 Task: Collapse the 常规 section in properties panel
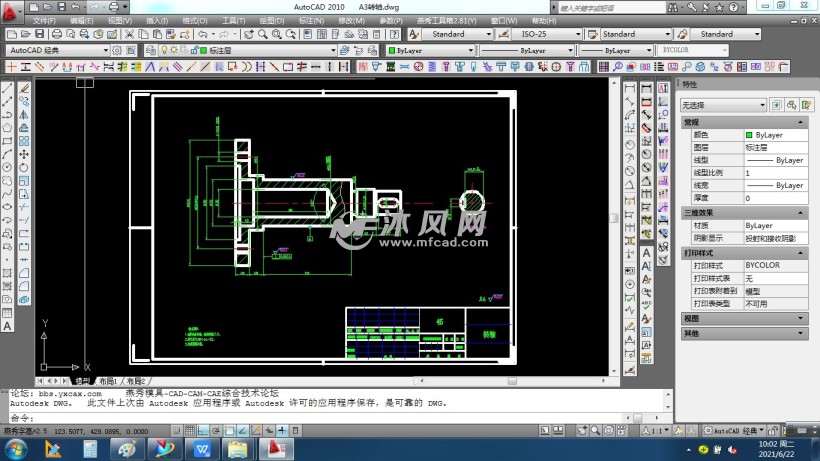pyautogui.click(x=745, y=122)
